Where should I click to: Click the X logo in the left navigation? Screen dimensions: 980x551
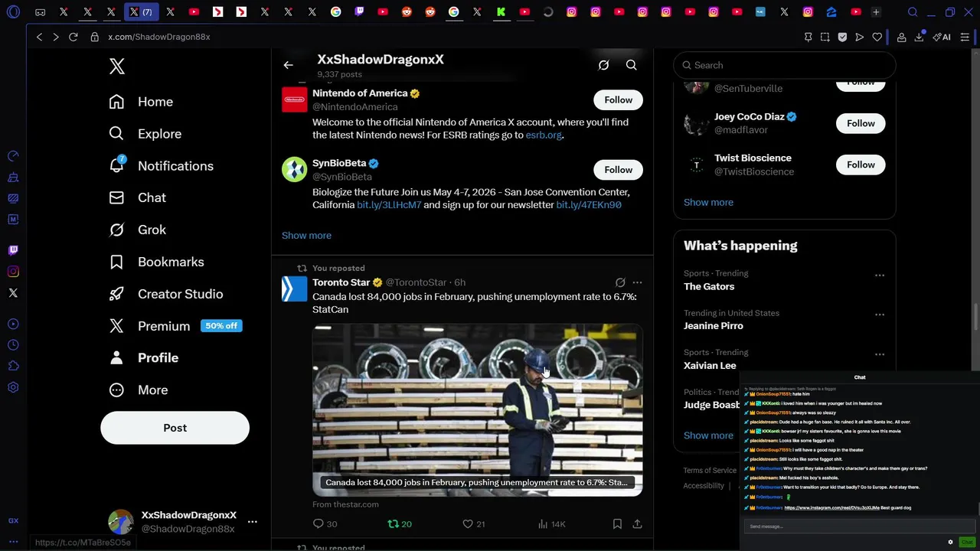[116, 67]
